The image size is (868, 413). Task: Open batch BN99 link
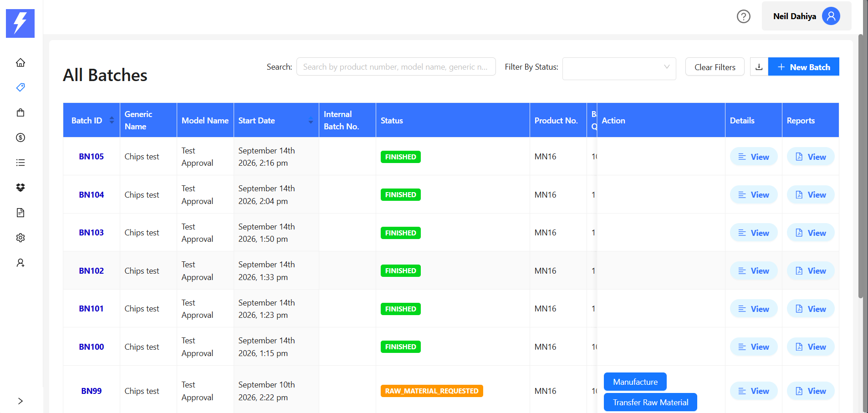pyautogui.click(x=92, y=391)
